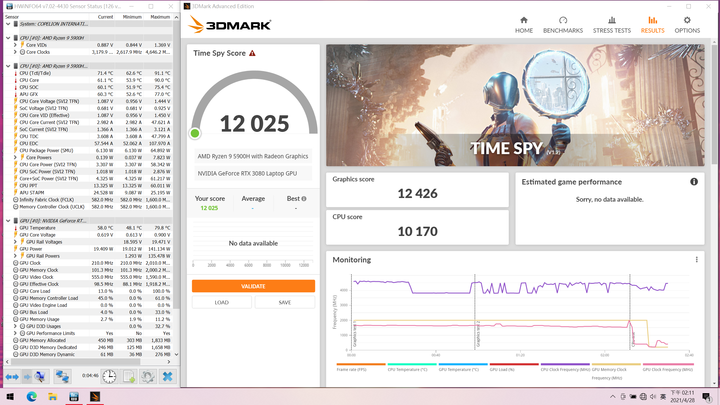The width and height of the screenshot is (720, 405).
Task: Click the HWiNFO network computers button
Action: 62,377
